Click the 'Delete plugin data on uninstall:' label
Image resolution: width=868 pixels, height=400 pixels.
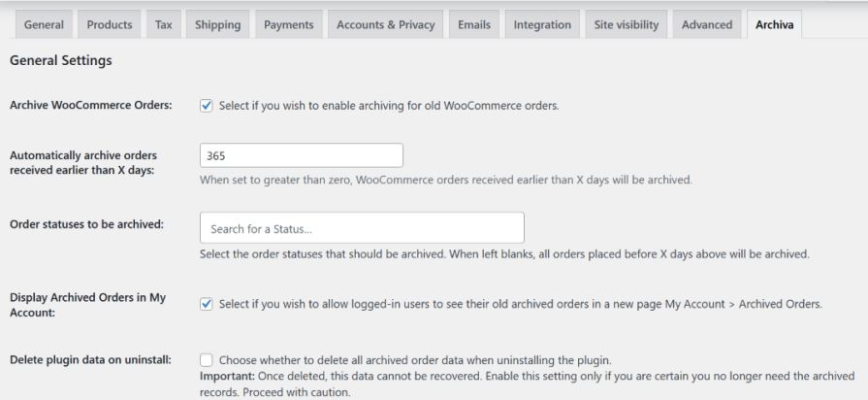click(x=90, y=359)
